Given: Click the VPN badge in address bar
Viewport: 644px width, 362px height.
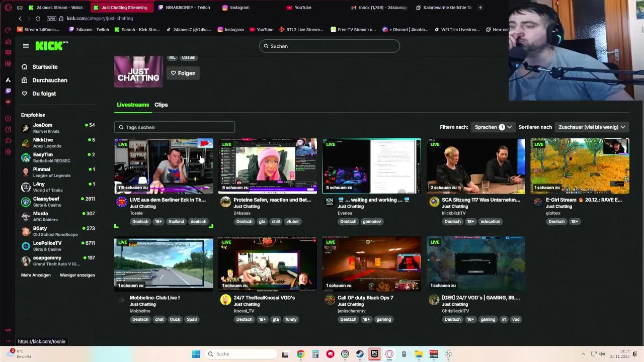Looking at the screenshot, I should click(51, 19).
